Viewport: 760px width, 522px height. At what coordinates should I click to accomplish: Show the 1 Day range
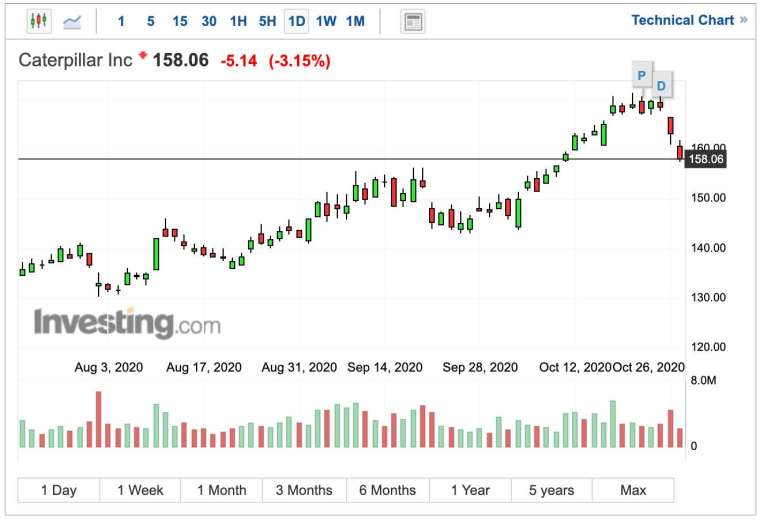(x=59, y=490)
